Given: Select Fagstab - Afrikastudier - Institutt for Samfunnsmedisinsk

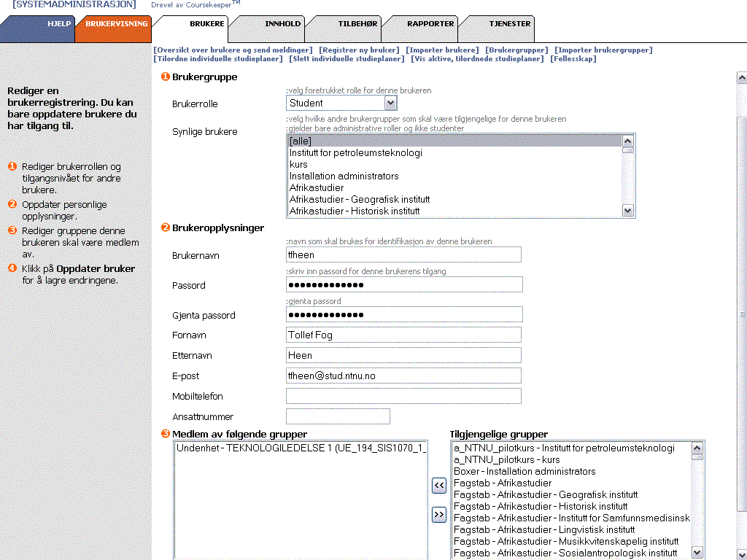Looking at the screenshot, I should (571, 518).
